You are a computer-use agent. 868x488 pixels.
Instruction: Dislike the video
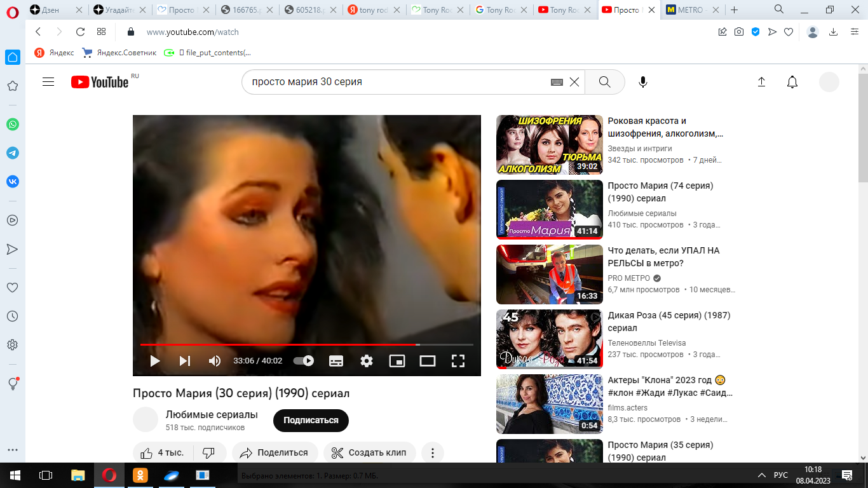208,453
